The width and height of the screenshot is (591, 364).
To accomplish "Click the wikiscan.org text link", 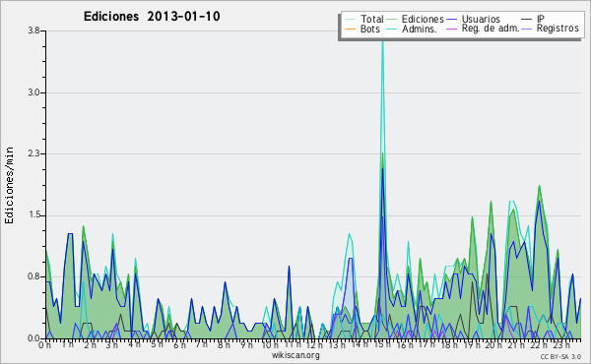I will (295, 355).
